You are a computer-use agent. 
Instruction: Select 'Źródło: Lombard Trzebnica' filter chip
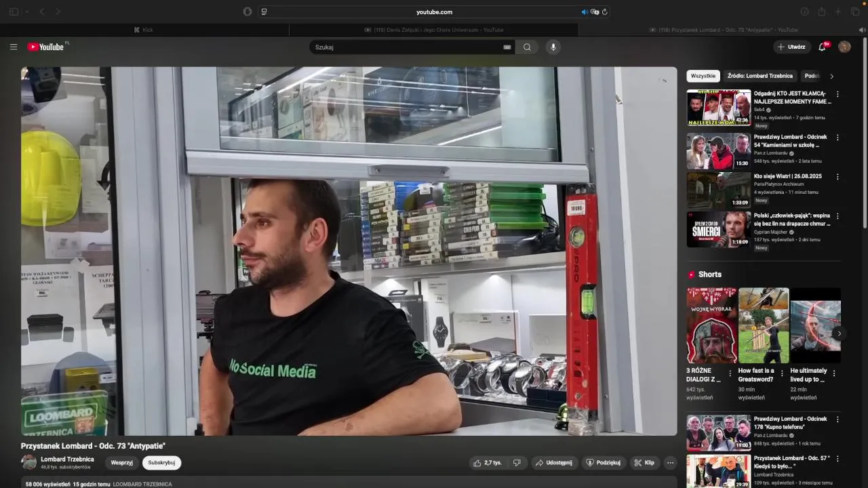click(x=760, y=76)
